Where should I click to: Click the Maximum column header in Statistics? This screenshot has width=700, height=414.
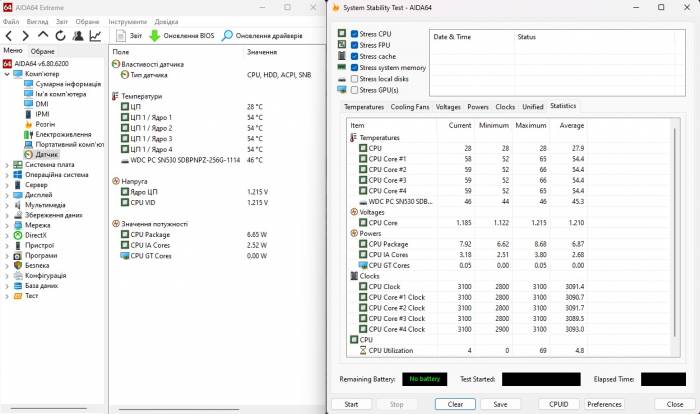[x=531, y=125]
